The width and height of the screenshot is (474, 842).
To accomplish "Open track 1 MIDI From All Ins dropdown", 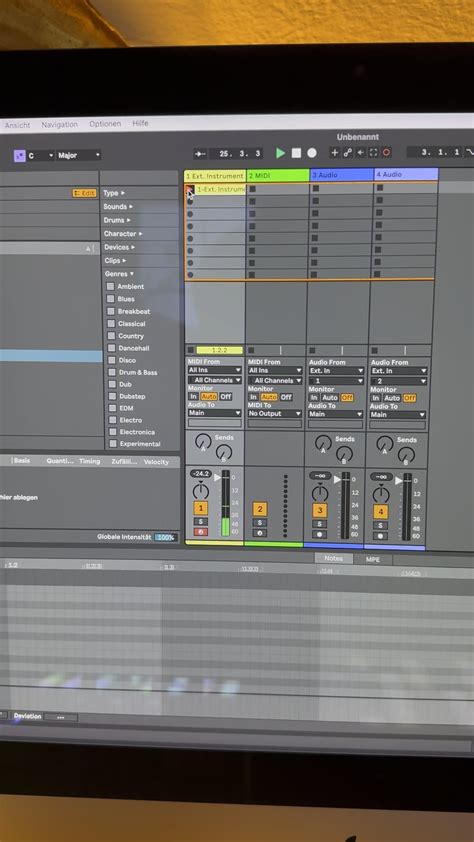I will click(215, 370).
